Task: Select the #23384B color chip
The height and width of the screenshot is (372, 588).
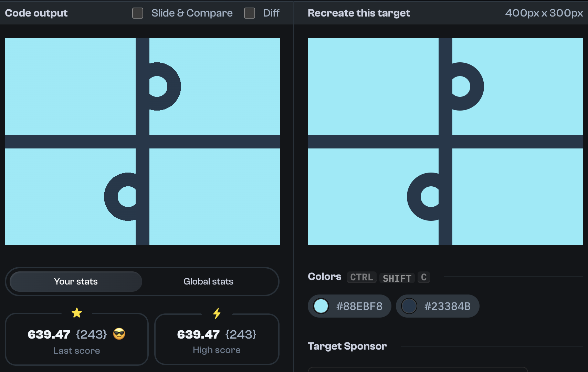Action: point(438,306)
